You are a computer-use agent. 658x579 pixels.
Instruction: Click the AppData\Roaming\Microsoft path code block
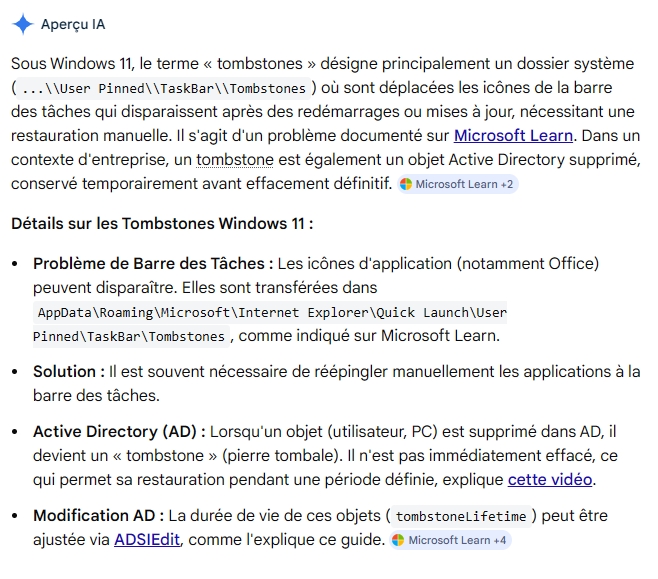pos(270,313)
